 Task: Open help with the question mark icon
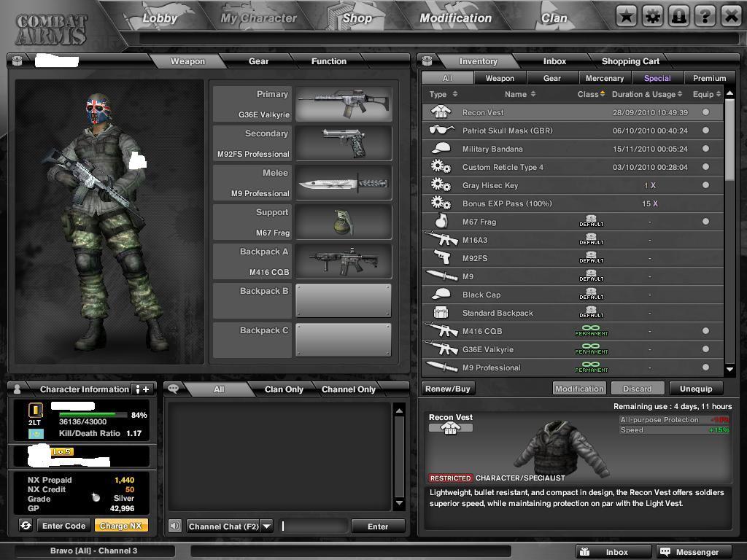click(x=705, y=17)
